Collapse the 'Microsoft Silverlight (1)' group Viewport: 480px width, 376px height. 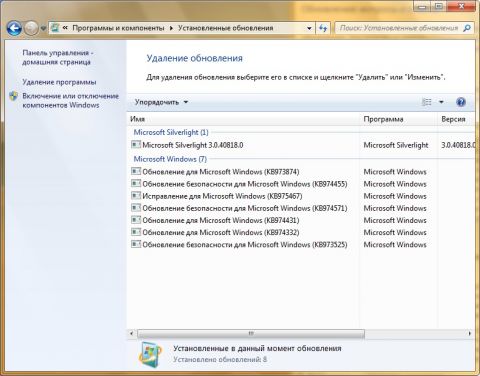coord(171,132)
